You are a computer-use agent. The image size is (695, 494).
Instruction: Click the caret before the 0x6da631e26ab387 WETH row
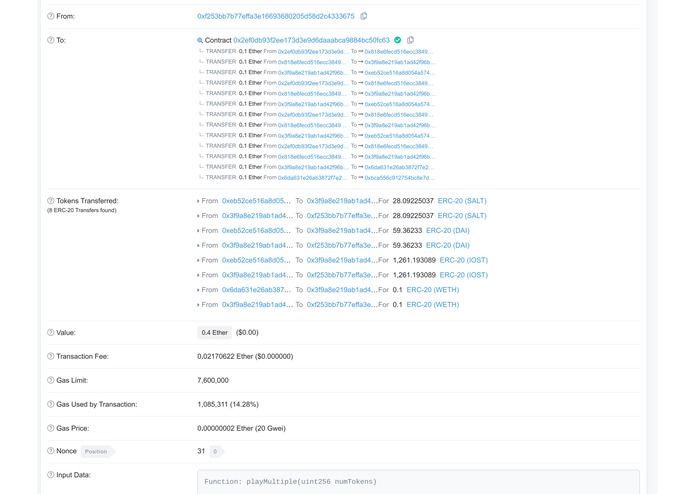[x=198, y=290]
